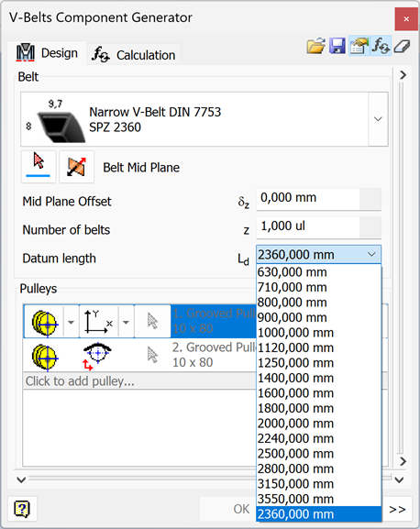
Task: Select 900,000 mm datum length
Action: coord(319,317)
